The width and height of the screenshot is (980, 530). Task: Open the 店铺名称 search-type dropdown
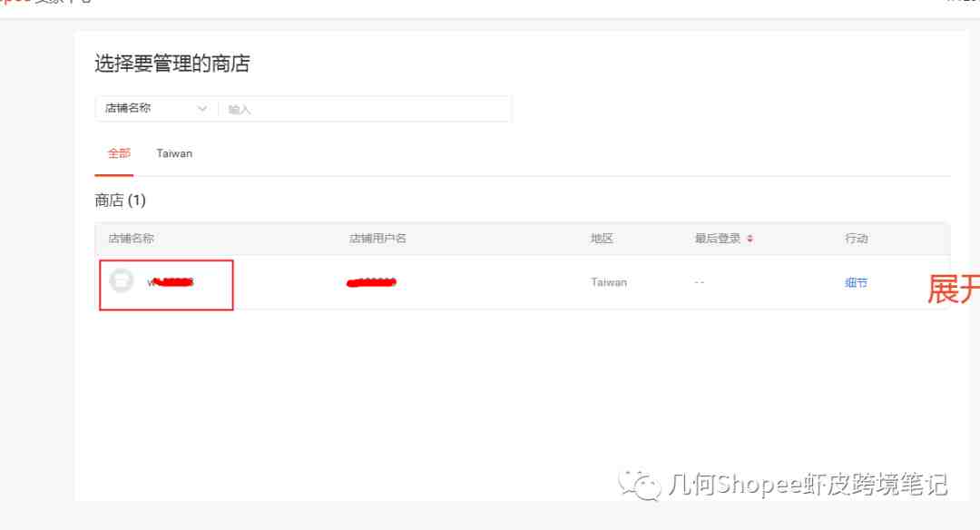point(156,109)
